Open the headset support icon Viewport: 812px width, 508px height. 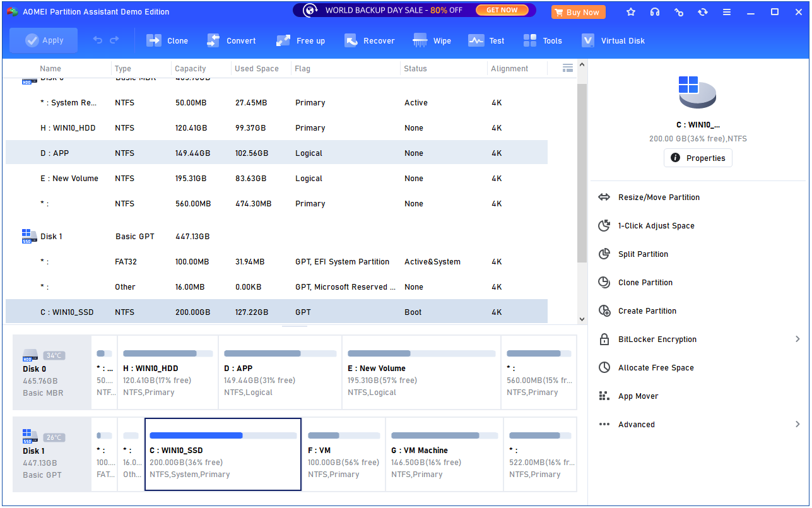point(655,12)
